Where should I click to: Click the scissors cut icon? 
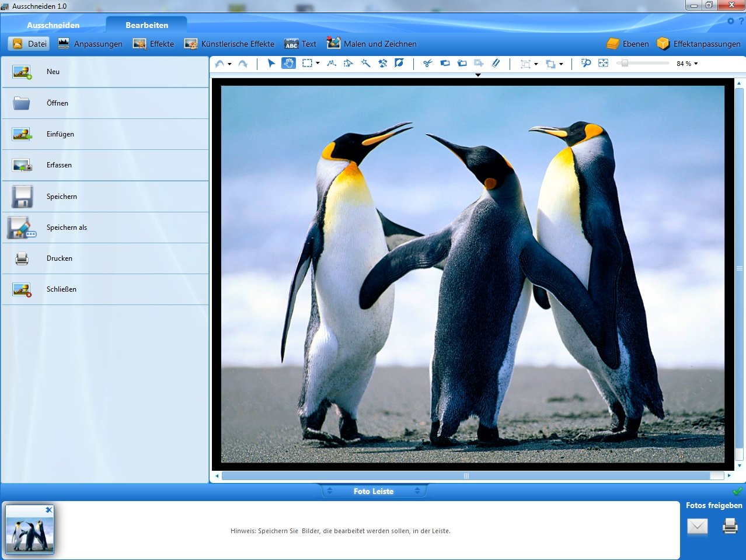427,63
